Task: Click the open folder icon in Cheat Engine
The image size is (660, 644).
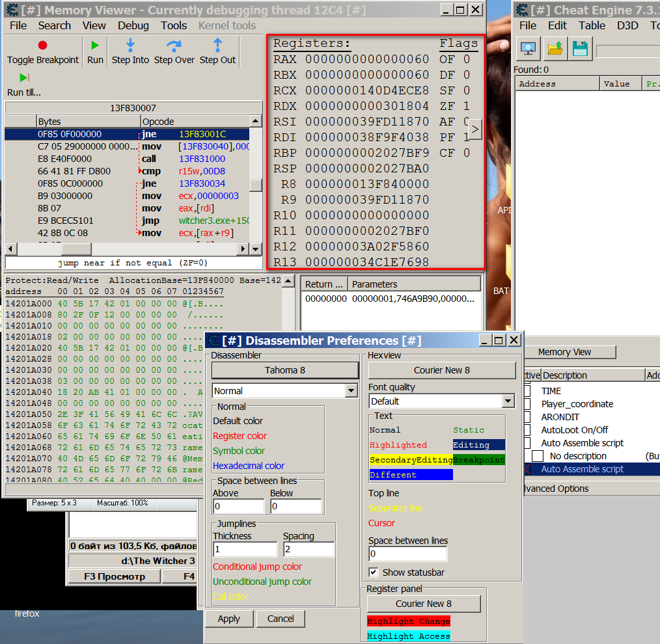Action: point(555,49)
